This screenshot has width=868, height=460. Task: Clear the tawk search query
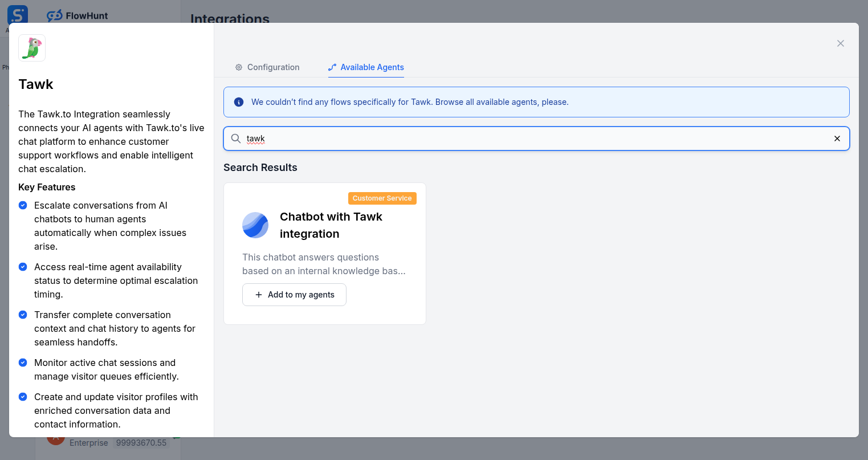[x=837, y=139]
